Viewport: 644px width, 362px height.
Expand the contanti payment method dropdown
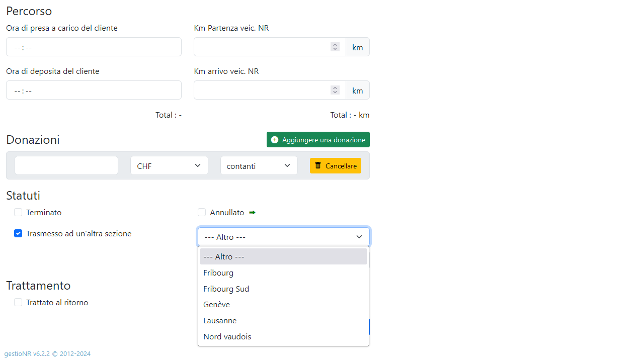[x=259, y=165]
